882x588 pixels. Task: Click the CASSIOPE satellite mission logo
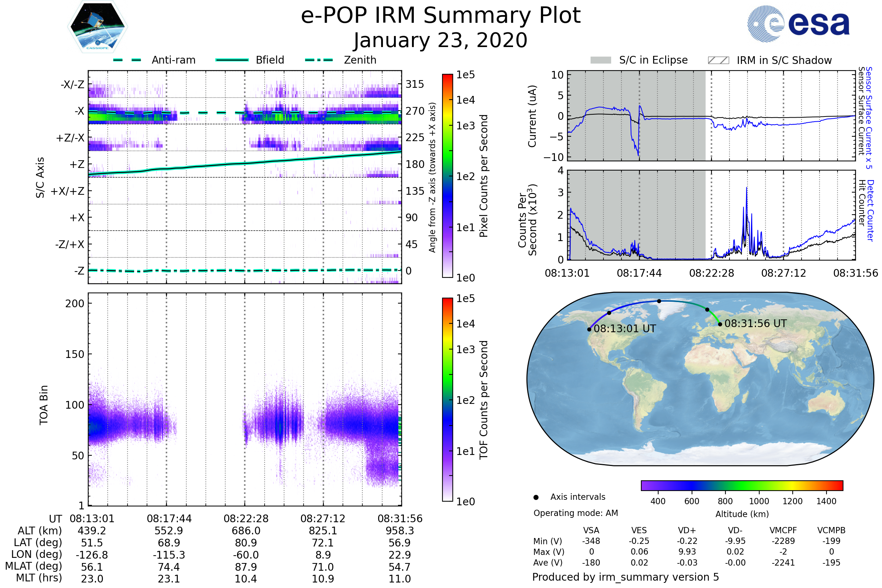pyautogui.click(x=97, y=27)
